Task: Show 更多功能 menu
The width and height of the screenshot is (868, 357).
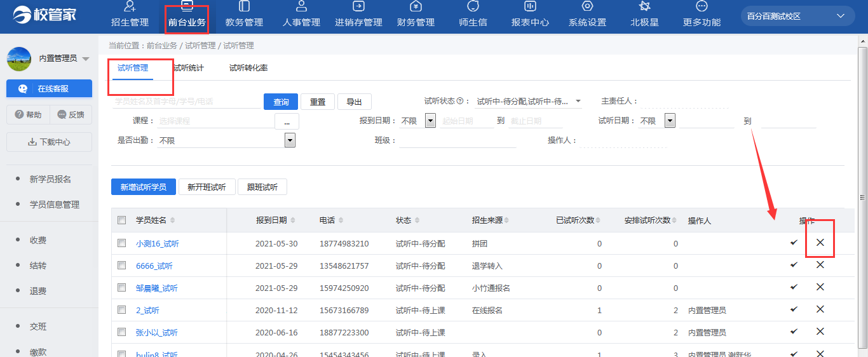Action: (702, 15)
